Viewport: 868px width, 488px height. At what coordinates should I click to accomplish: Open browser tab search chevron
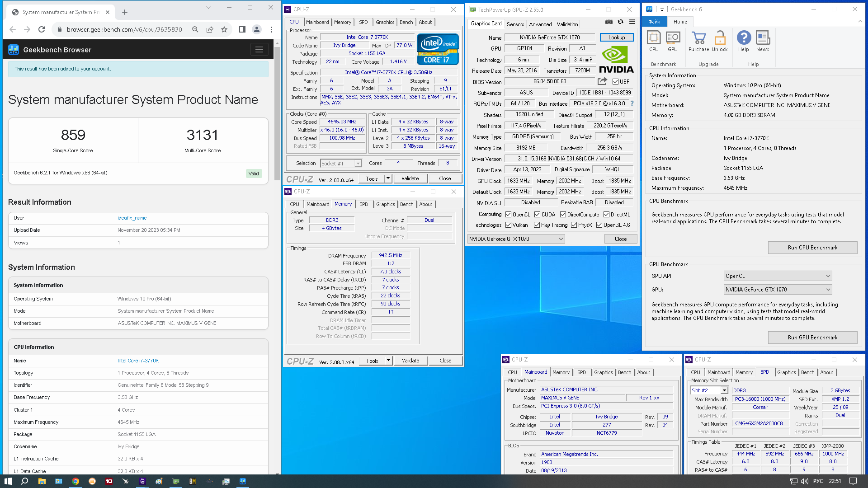208,7
